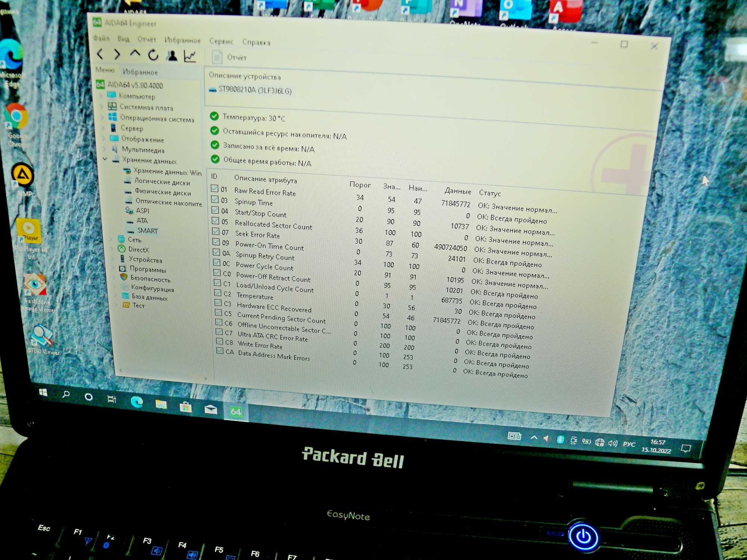747x560 pixels.
Task: Open Microsoft Edge from taskbar
Action: click(137, 402)
